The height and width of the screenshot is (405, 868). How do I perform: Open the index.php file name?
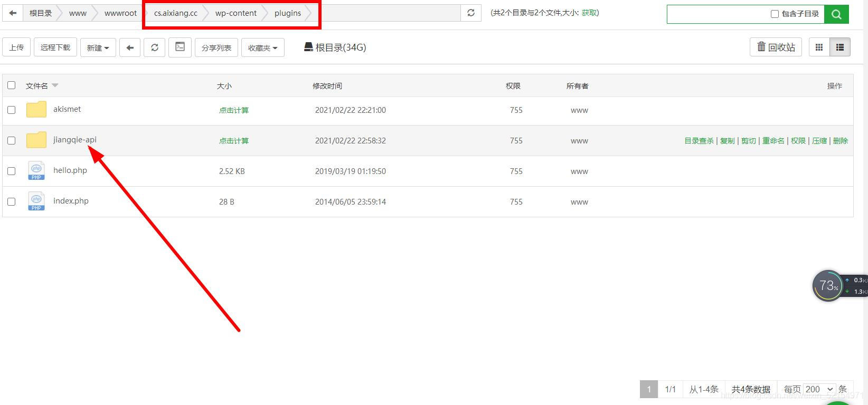pos(71,201)
